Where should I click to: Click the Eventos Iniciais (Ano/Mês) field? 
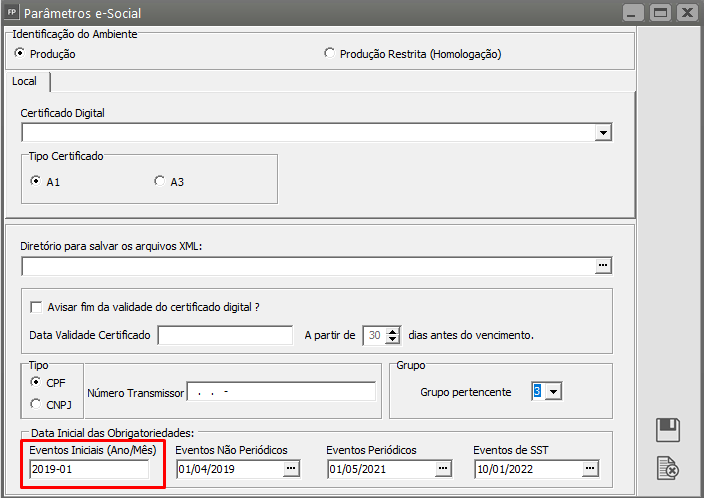click(x=89, y=469)
